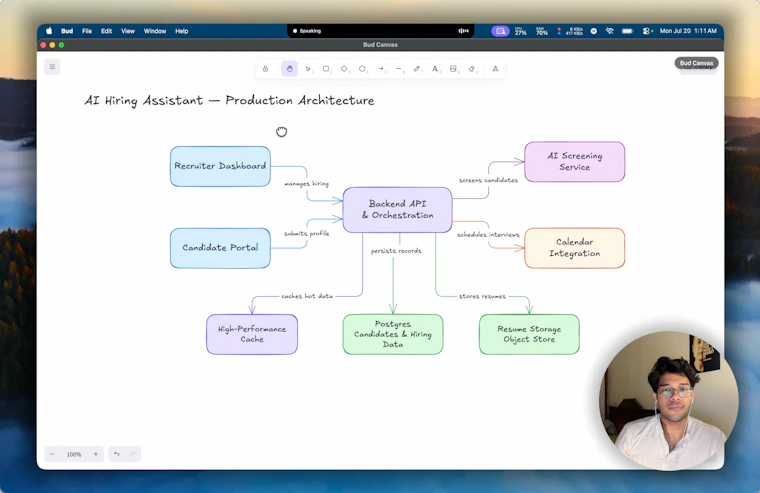Select the Arrow drawing tool
760x493 pixels.
380,69
